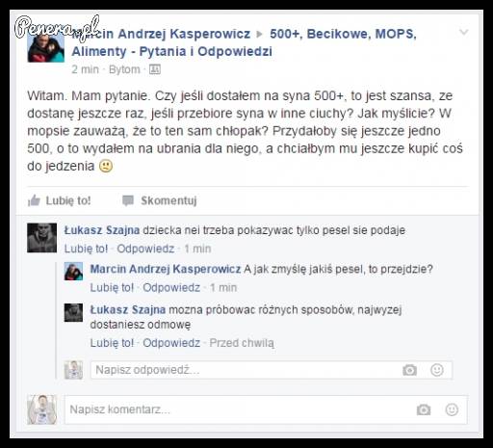Viewport: 493px width, 448px height.
Task: Click the Napisz odpowiedź reply field
Action: pyautogui.click(x=272, y=370)
